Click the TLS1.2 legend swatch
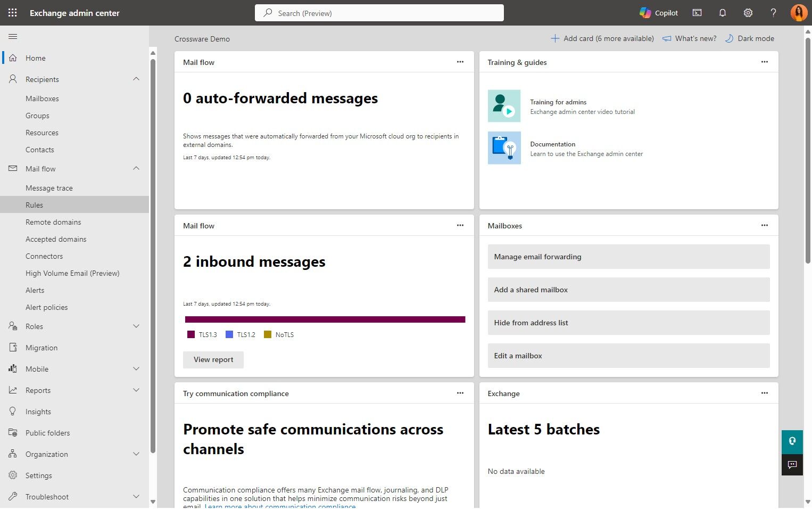812x509 pixels. (229, 334)
